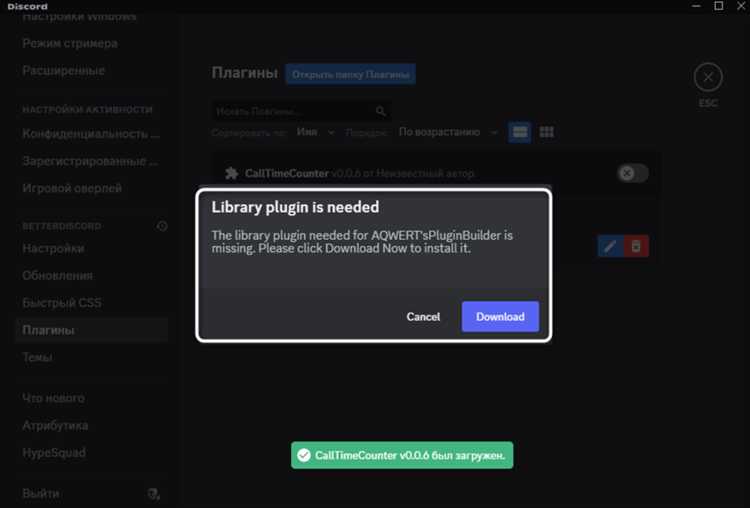Click the CallTimeCounter loaded toast notification
The width and height of the screenshot is (750, 508).
click(402, 455)
